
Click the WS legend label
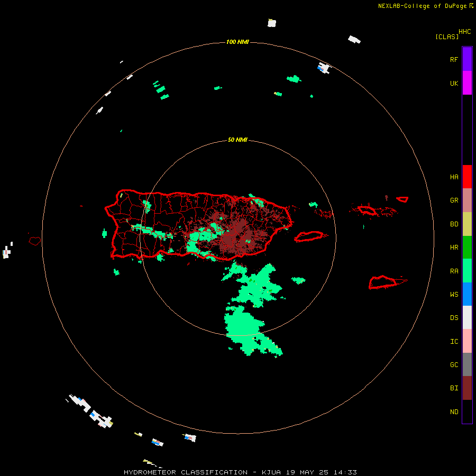click(x=454, y=294)
